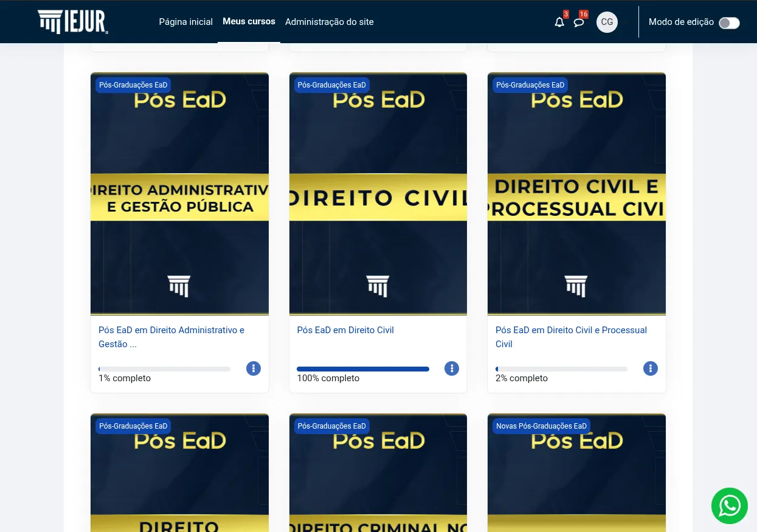Click the info icon on Direito Administrativo card
The width and height of the screenshot is (757, 532).
(253, 368)
